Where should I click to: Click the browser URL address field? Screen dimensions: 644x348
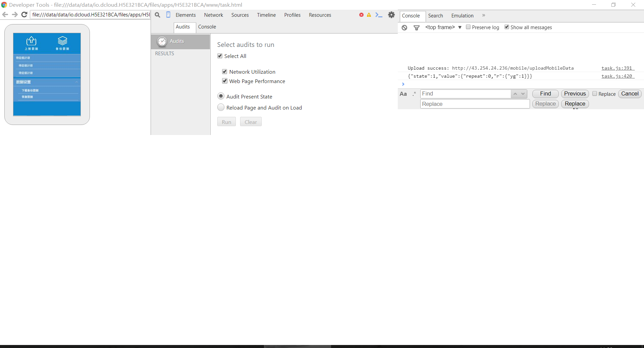click(91, 15)
